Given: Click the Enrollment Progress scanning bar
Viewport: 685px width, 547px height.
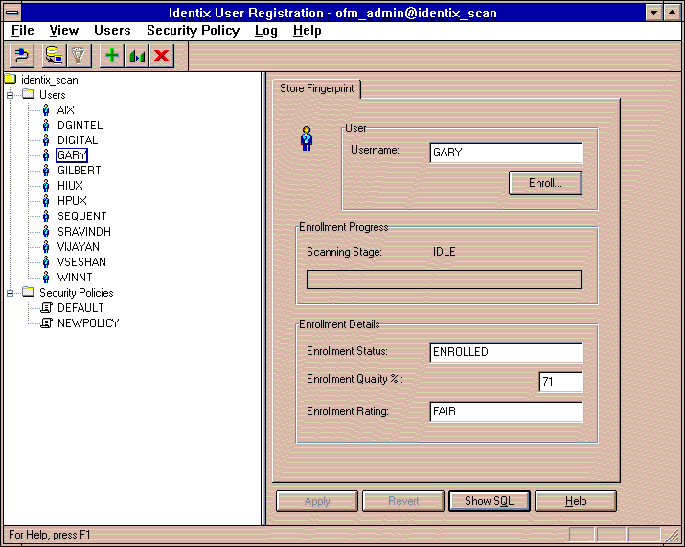Looking at the screenshot, I should tap(443, 279).
